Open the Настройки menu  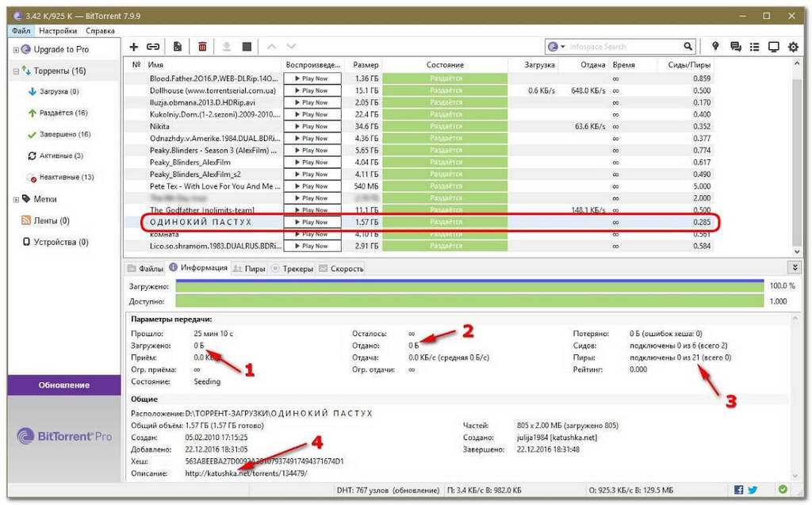pos(58,31)
